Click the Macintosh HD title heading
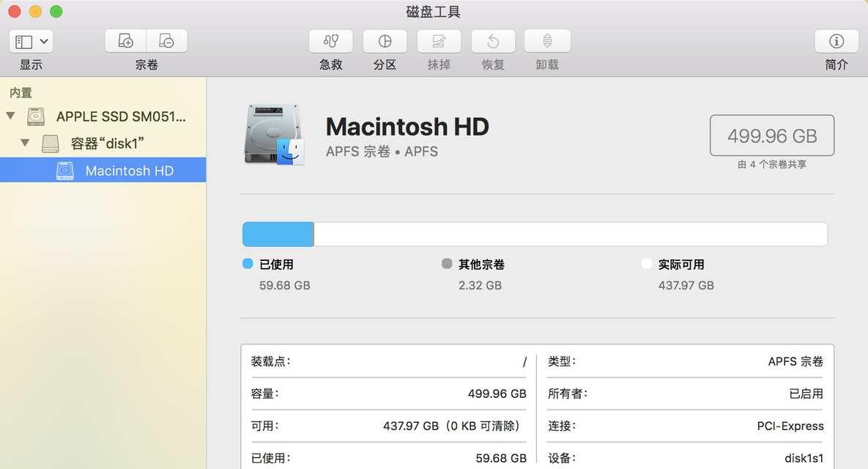The width and height of the screenshot is (868, 469). 407,127
